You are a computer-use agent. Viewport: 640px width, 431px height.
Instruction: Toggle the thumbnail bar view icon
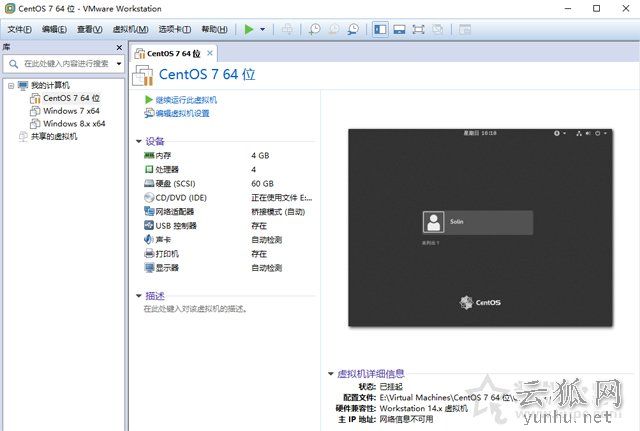399,29
